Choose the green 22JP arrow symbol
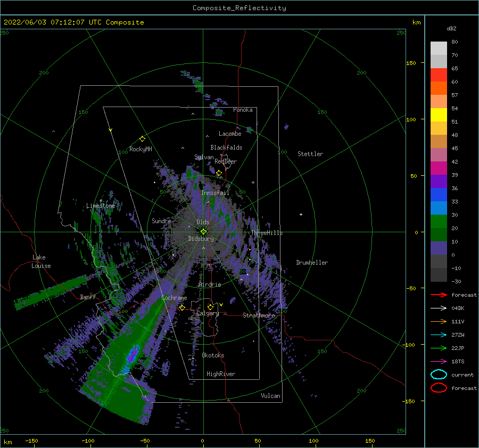Viewport: 479px width, 448px height. [439, 348]
